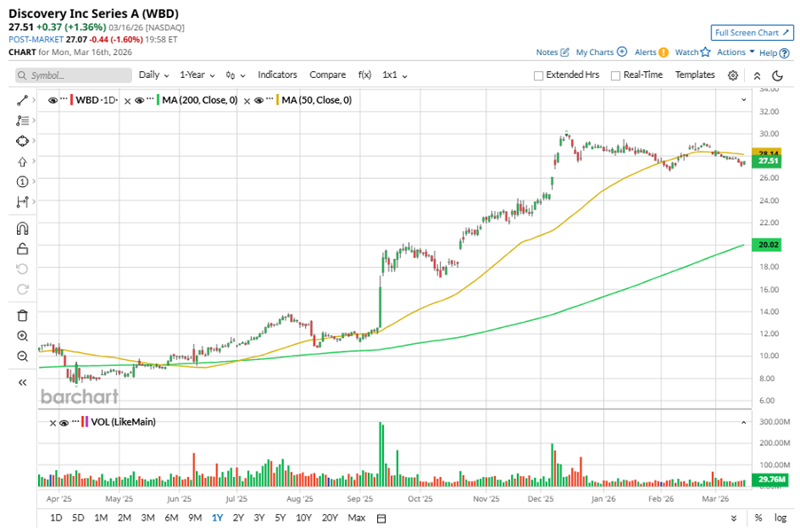Click the Alerts warning icon
This screenshot has height=532, width=800.
point(663,52)
